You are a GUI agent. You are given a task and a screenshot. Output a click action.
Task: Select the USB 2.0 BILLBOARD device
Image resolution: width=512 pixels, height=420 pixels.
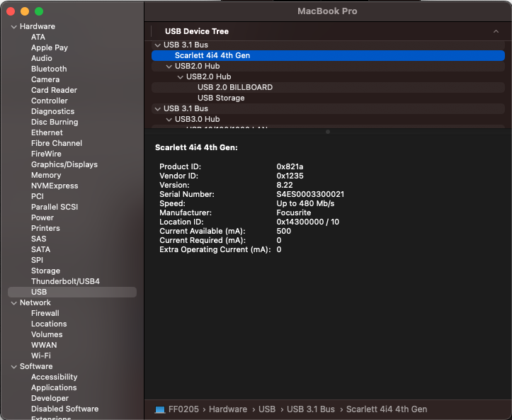pyautogui.click(x=235, y=87)
